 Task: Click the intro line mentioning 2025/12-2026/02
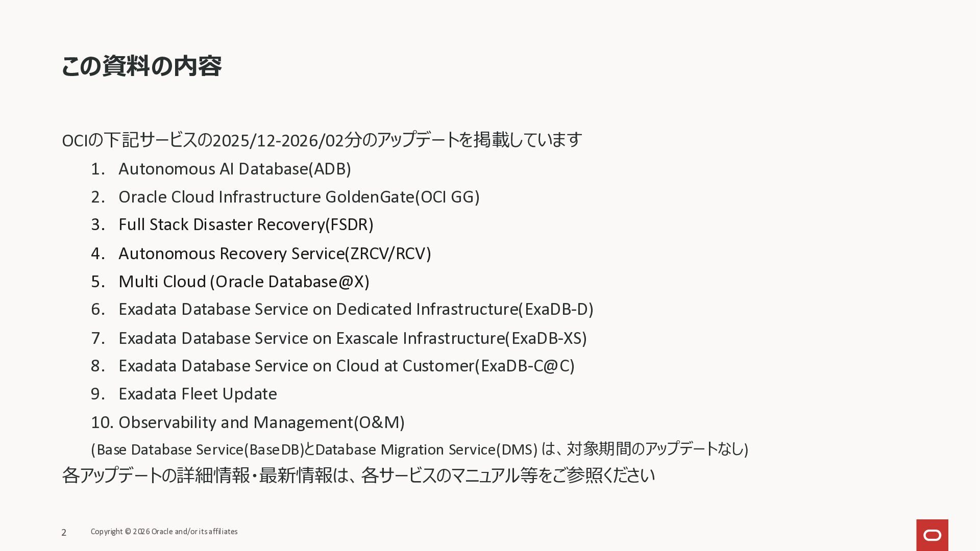(x=322, y=140)
